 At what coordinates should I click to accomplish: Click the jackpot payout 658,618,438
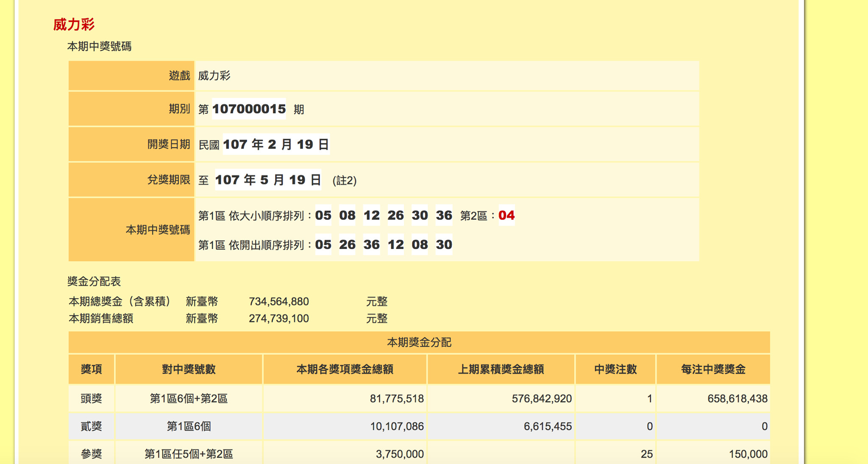(713, 399)
